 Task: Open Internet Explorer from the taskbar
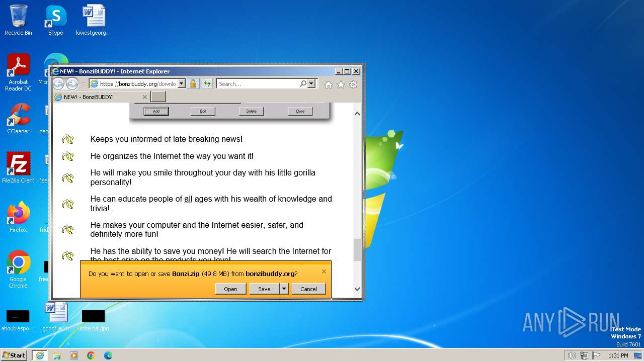40,355
